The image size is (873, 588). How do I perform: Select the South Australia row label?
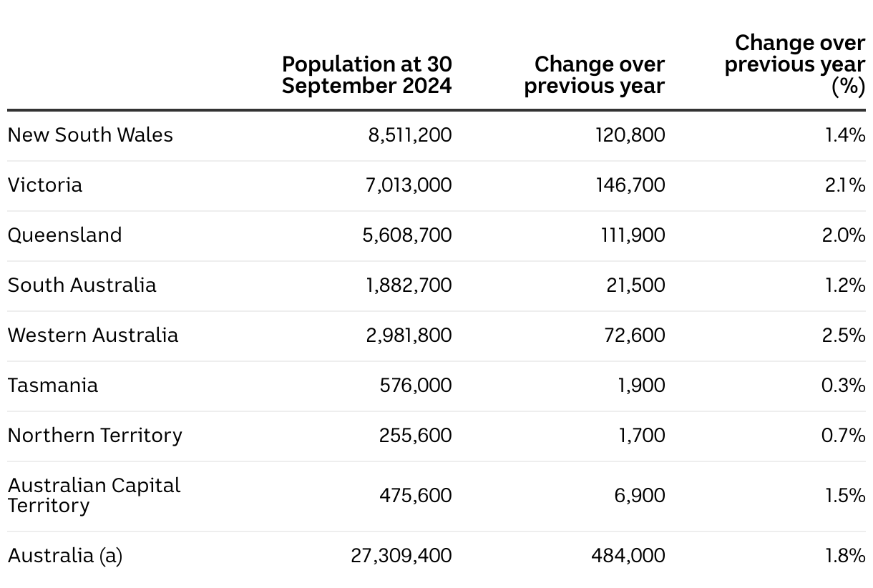(x=82, y=285)
